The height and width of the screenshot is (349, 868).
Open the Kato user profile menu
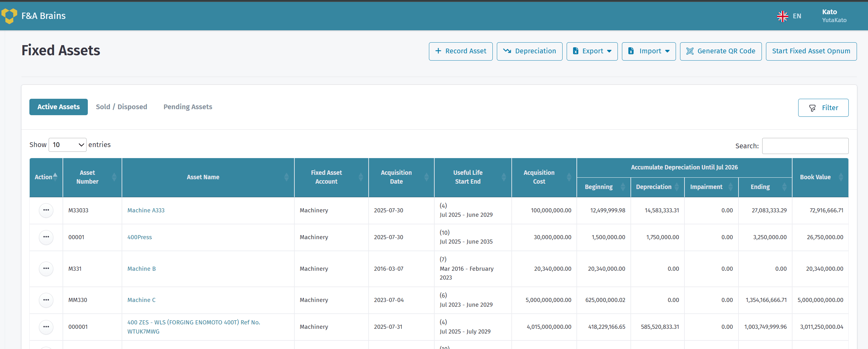point(834,16)
